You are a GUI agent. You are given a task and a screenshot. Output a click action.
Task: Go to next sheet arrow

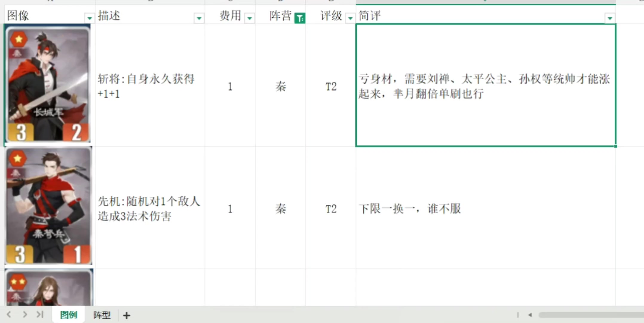[25, 314]
